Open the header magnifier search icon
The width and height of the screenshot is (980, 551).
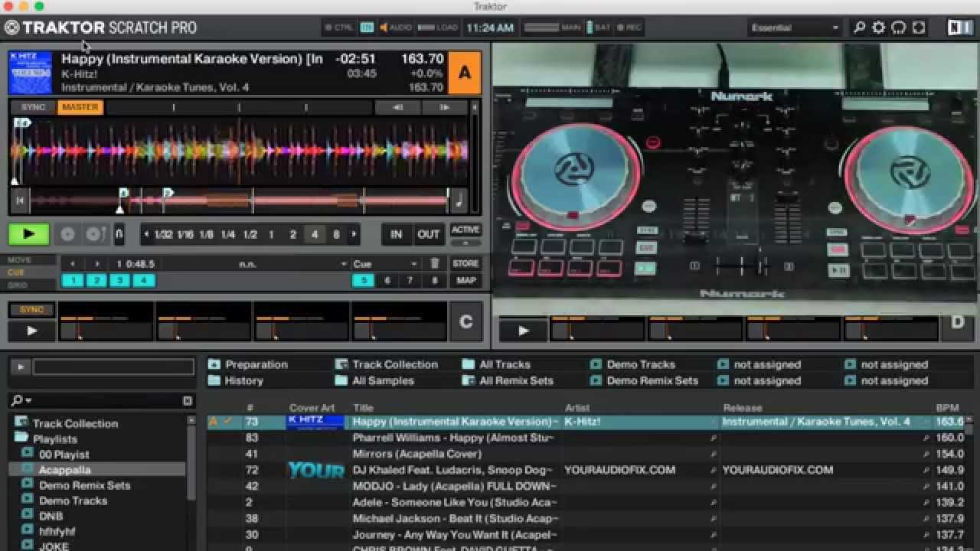859,28
